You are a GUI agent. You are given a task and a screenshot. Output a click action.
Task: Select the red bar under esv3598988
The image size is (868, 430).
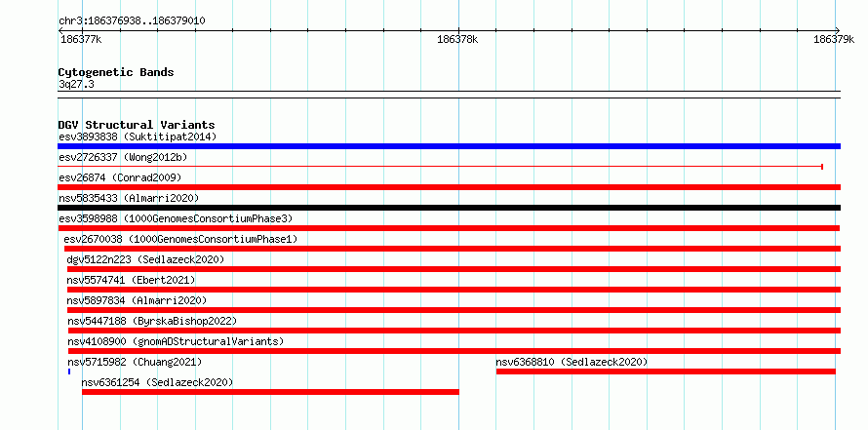[x=449, y=228]
